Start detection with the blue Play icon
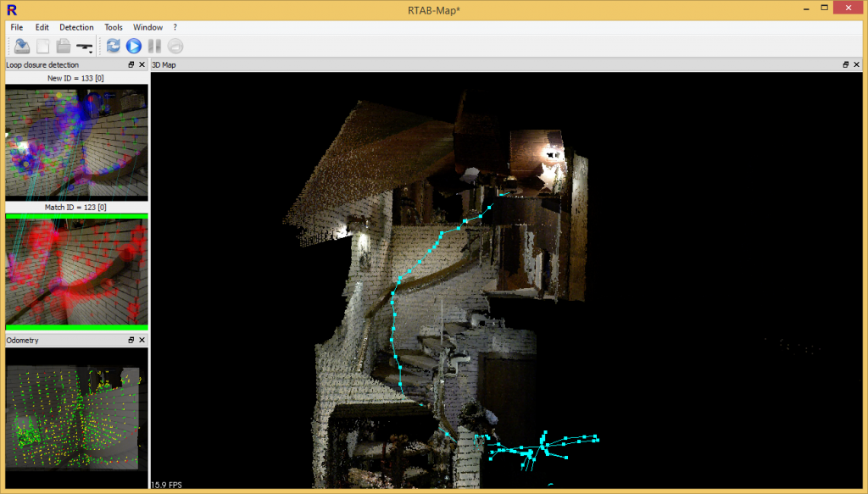The image size is (868, 494). pos(133,46)
